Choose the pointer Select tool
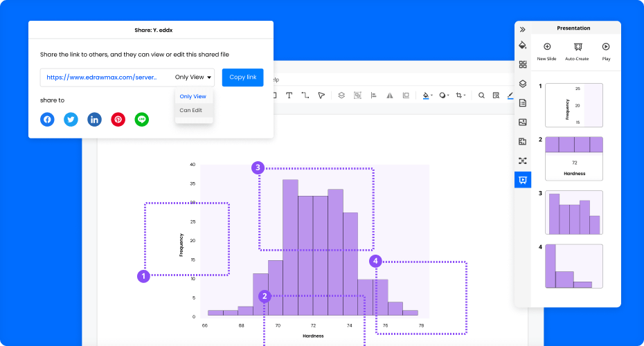 (x=321, y=95)
